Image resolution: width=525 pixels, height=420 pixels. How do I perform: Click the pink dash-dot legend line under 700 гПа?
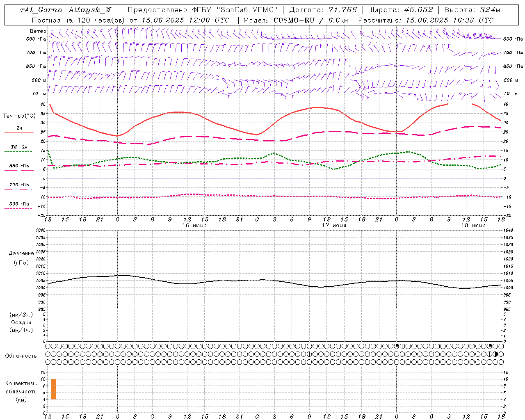[18, 189]
